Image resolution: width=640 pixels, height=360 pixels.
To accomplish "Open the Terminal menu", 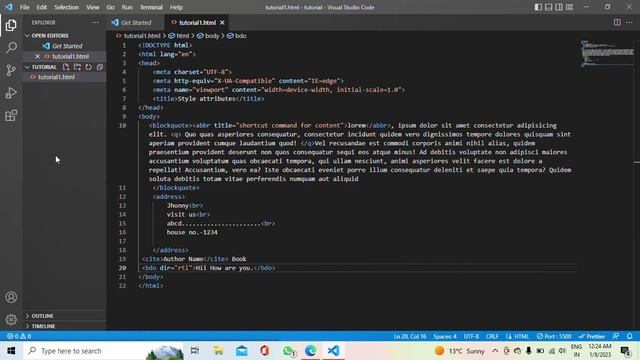I will (151, 7).
